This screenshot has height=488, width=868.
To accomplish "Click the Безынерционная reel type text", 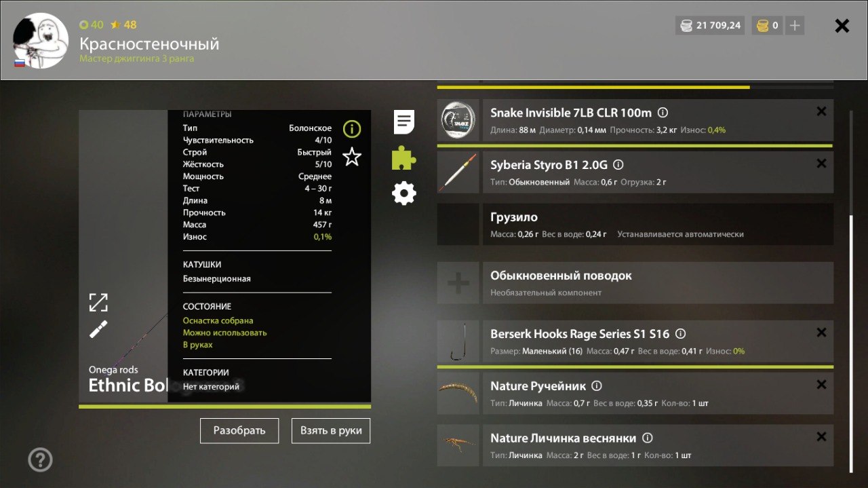I will pos(217,278).
